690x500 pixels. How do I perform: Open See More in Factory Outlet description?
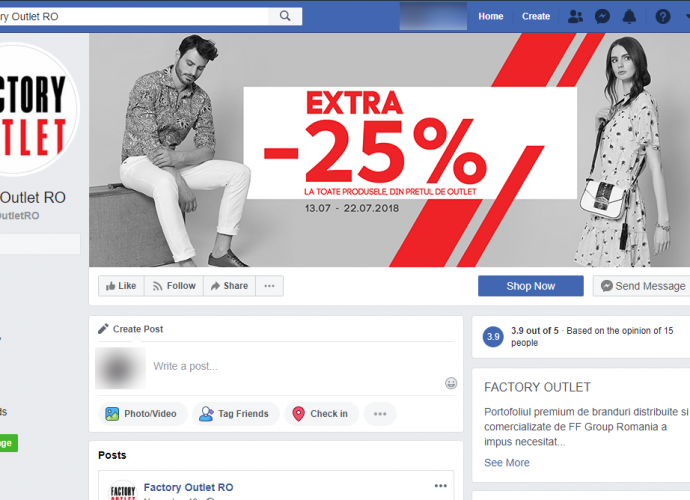click(507, 463)
